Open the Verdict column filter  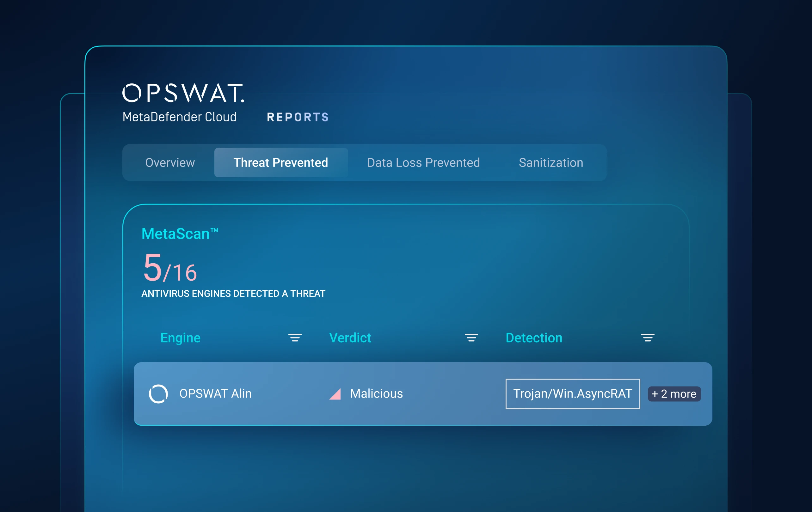(x=471, y=338)
